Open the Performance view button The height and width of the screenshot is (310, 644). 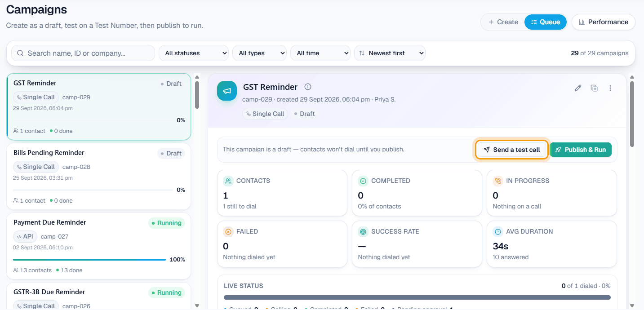604,22
